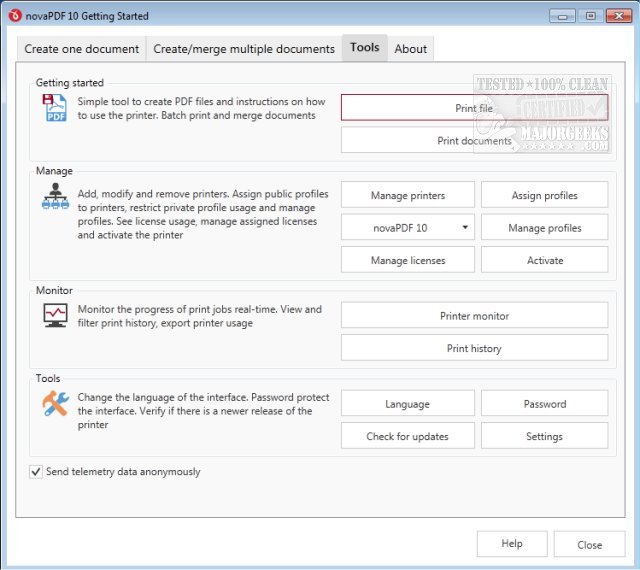Click Assign profiles button
Screen dimensions: 640x570
[x=544, y=196]
